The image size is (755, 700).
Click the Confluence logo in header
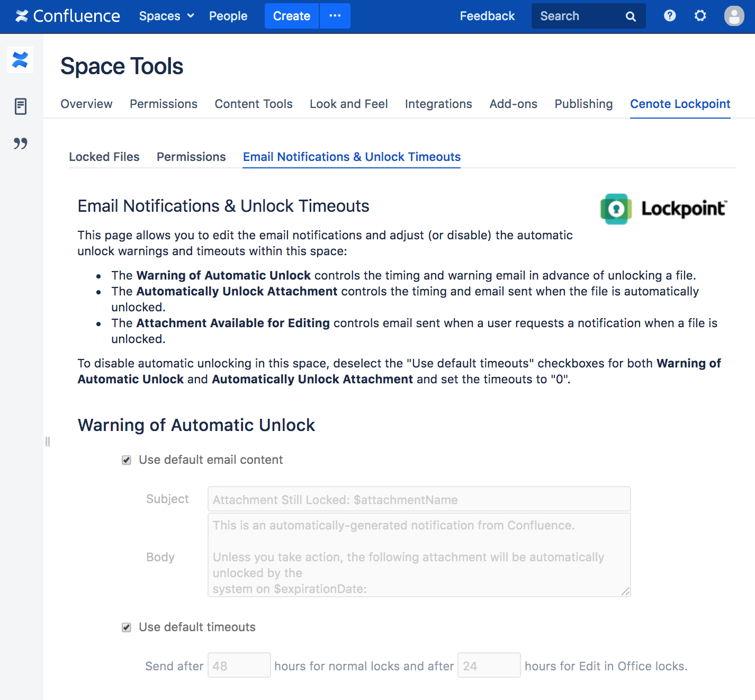click(x=68, y=16)
